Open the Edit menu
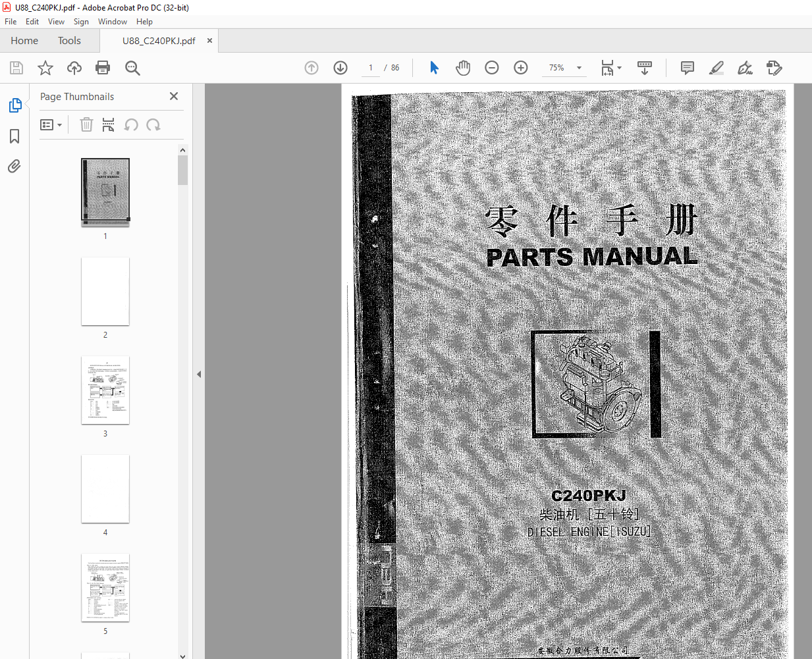This screenshot has width=812, height=659. (32, 22)
